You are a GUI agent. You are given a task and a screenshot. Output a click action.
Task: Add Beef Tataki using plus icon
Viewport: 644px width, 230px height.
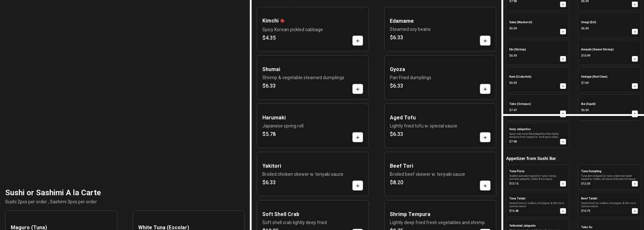click(634, 211)
